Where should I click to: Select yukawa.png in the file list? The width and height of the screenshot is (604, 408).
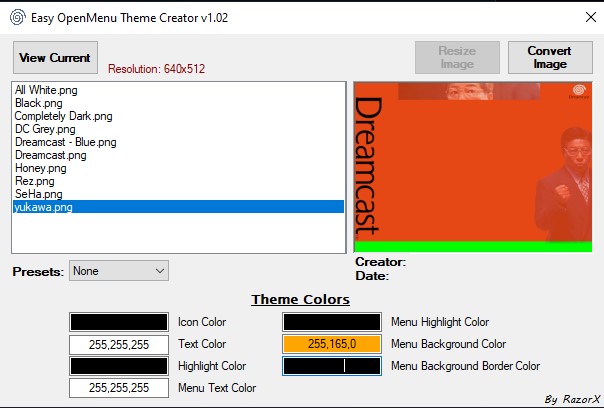point(178,207)
